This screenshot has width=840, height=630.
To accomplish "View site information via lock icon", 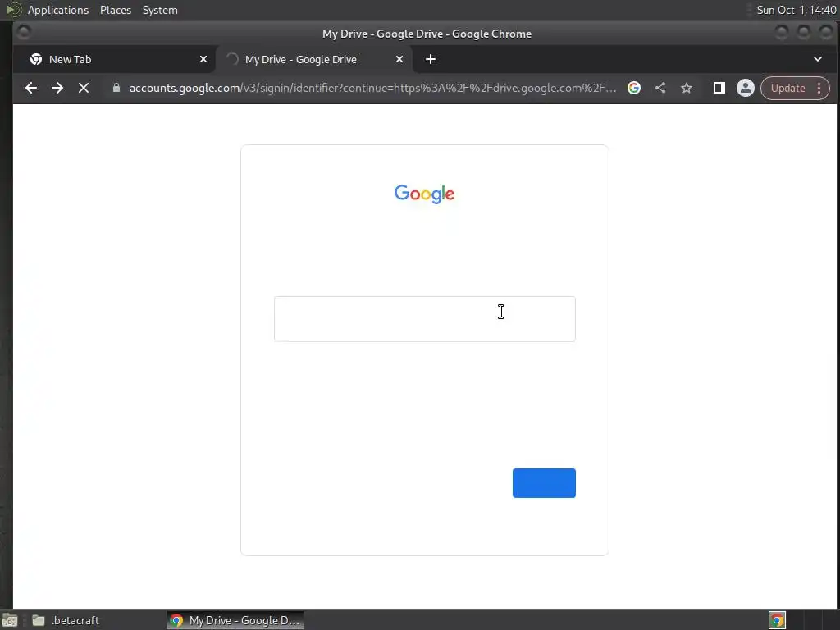I will coord(116,88).
